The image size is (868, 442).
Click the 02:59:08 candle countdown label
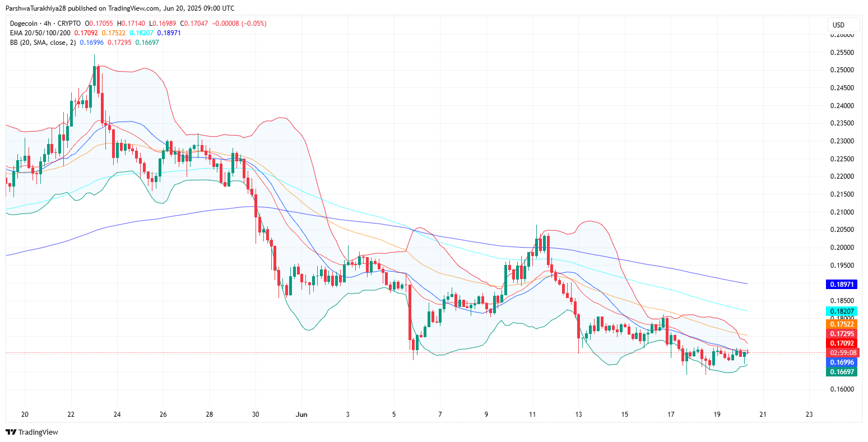[843, 353]
